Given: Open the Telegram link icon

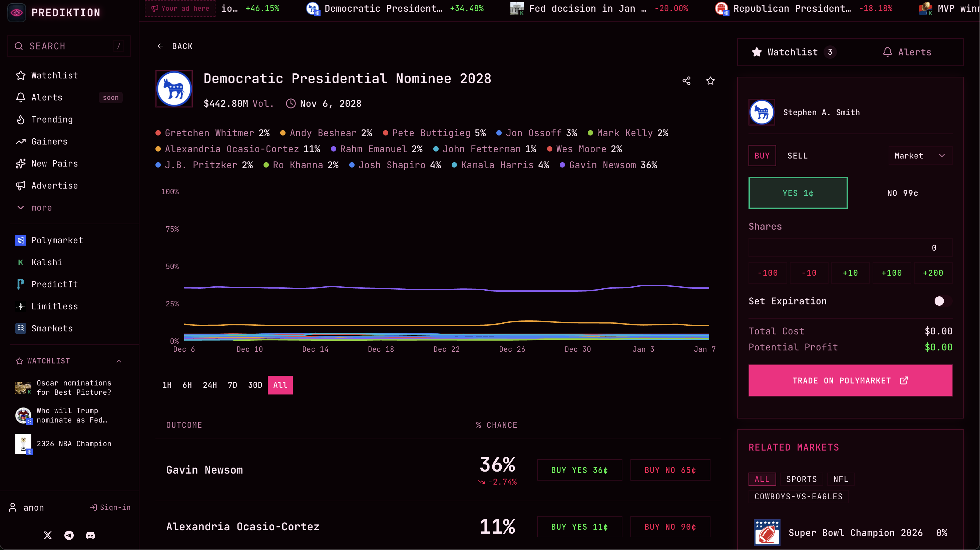Looking at the screenshot, I should (69, 535).
